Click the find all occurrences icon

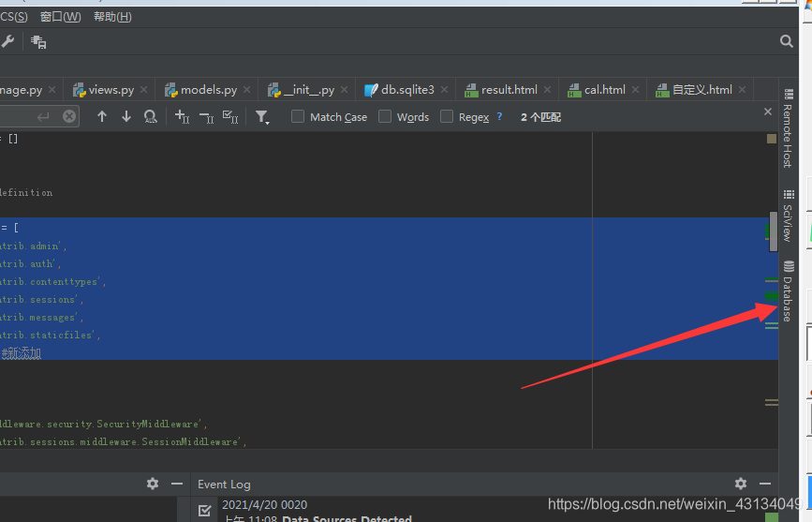pos(150,116)
